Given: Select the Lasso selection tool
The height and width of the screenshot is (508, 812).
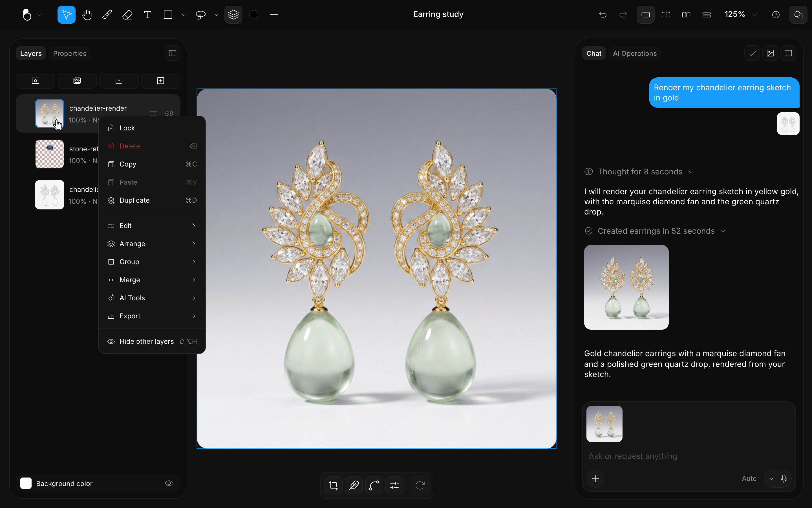Looking at the screenshot, I should tap(201, 15).
